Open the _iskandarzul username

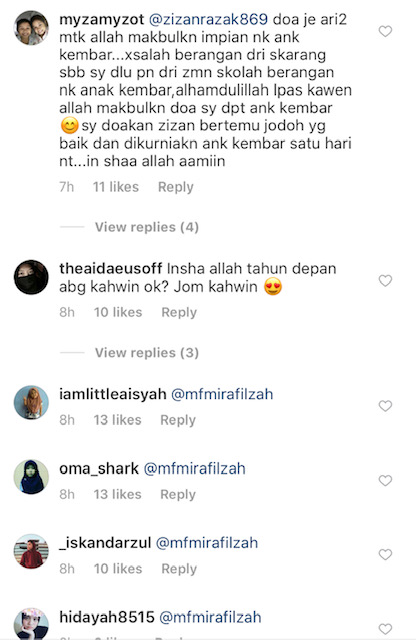pos(105,543)
